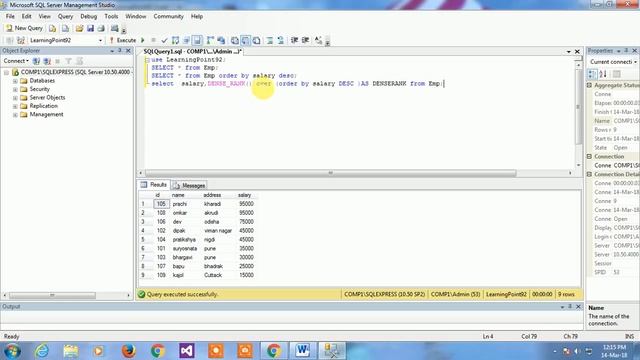Open Visual Studio from the taskbar

(x=187, y=351)
